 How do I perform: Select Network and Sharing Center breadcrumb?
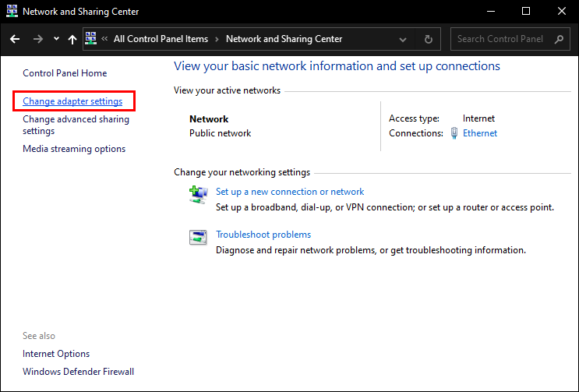pyautogui.click(x=284, y=39)
